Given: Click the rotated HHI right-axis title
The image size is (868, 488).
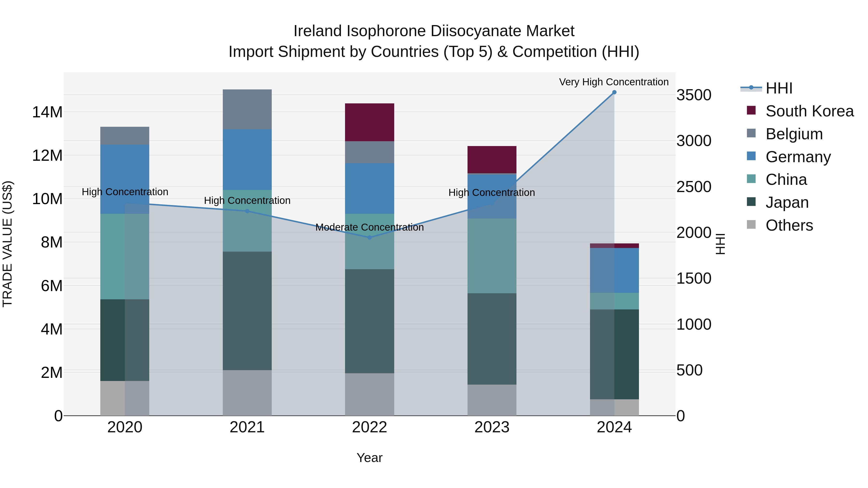Looking at the screenshot, I should [720, 244].
